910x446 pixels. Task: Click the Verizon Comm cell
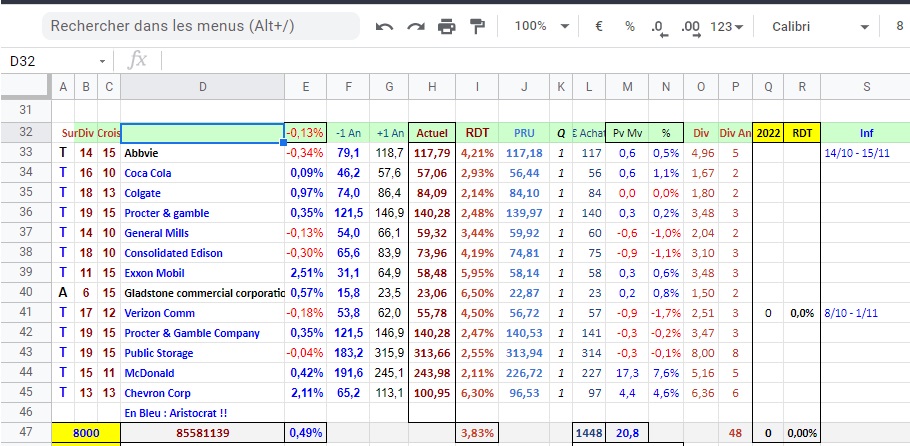click(x=203, y=313)
